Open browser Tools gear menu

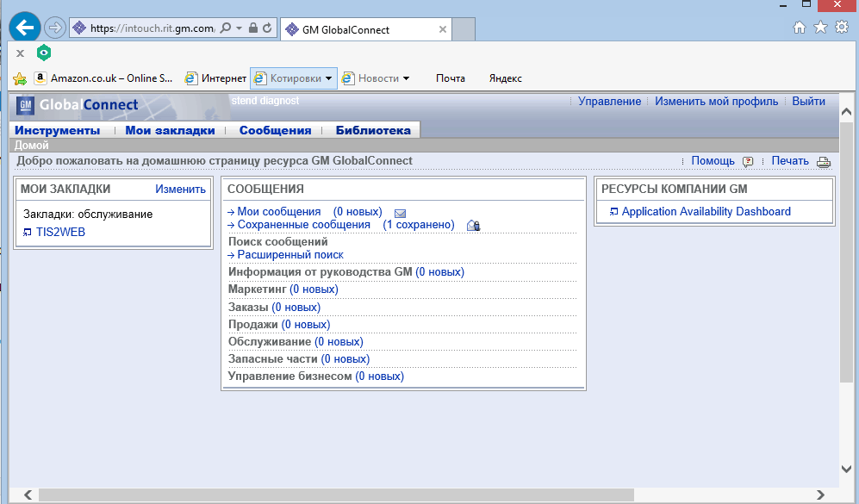point(842,27)
